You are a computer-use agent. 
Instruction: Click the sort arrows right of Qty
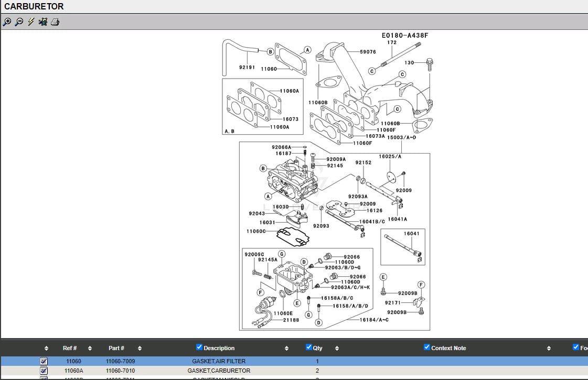337,348
